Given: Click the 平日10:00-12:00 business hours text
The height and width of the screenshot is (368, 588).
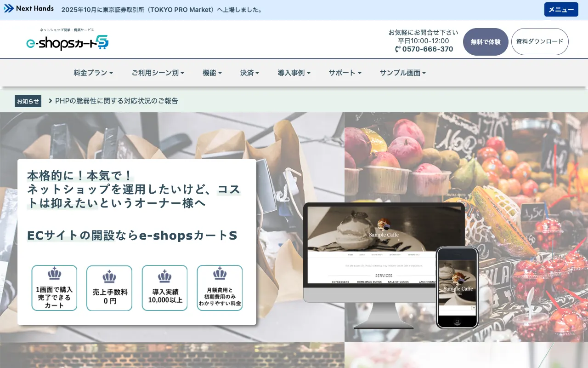Looking at the screenshot, I should pos(424,41).
